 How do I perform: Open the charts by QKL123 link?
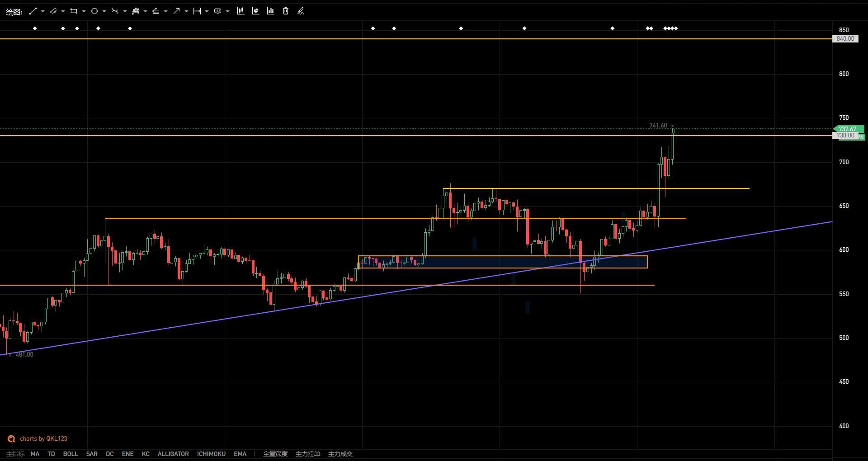[43, 438]
